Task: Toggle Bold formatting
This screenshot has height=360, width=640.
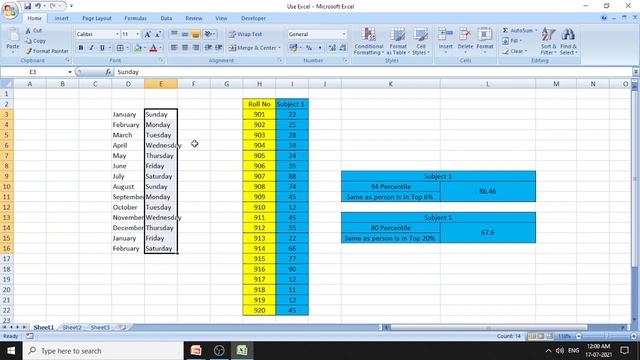Action: point(81,48)
